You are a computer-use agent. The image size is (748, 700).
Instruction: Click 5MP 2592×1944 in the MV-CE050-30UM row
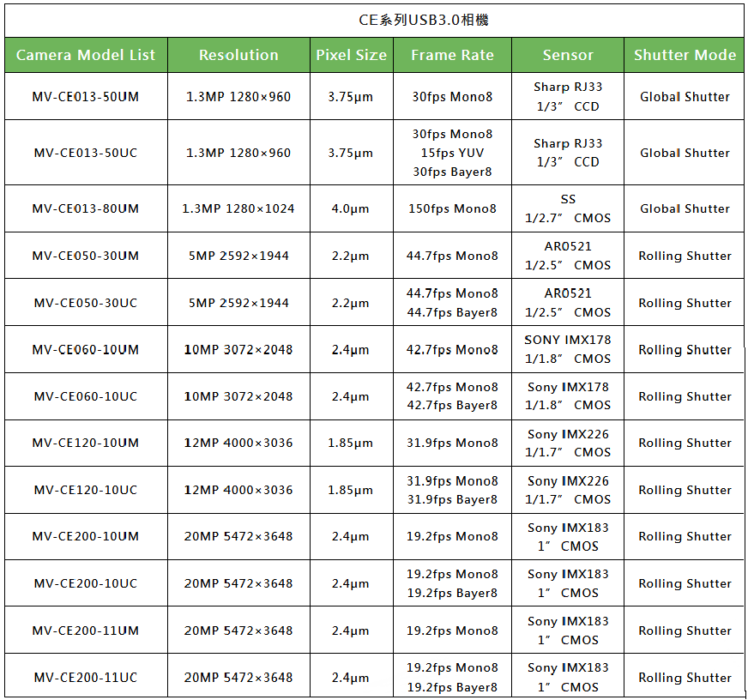click(x=238, y=256)
